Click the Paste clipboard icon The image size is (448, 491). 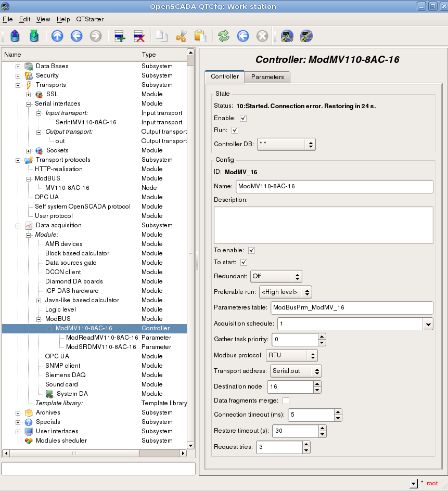(200, 36)
